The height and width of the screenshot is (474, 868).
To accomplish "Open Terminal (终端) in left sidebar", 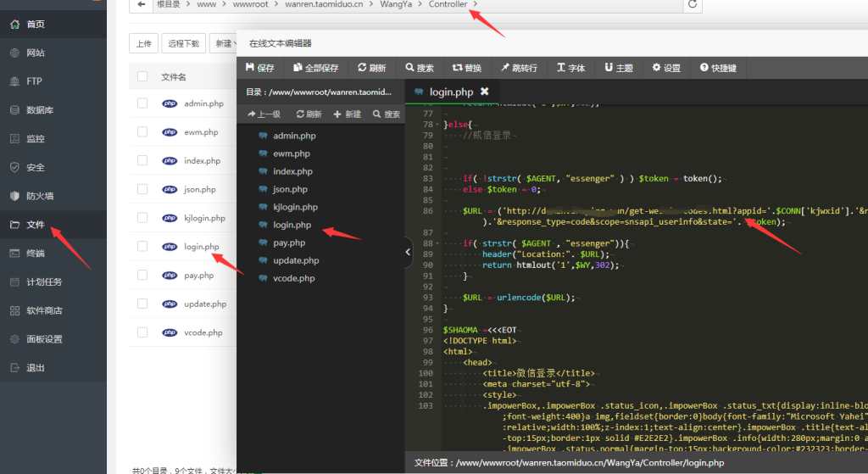I will coord(36,254).
